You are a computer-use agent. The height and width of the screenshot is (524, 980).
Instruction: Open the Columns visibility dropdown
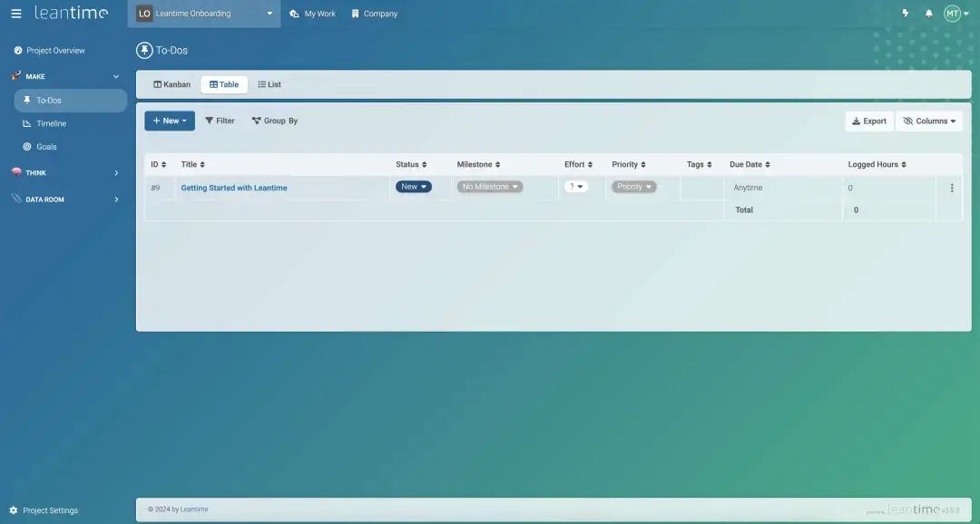tap(929, 121)
